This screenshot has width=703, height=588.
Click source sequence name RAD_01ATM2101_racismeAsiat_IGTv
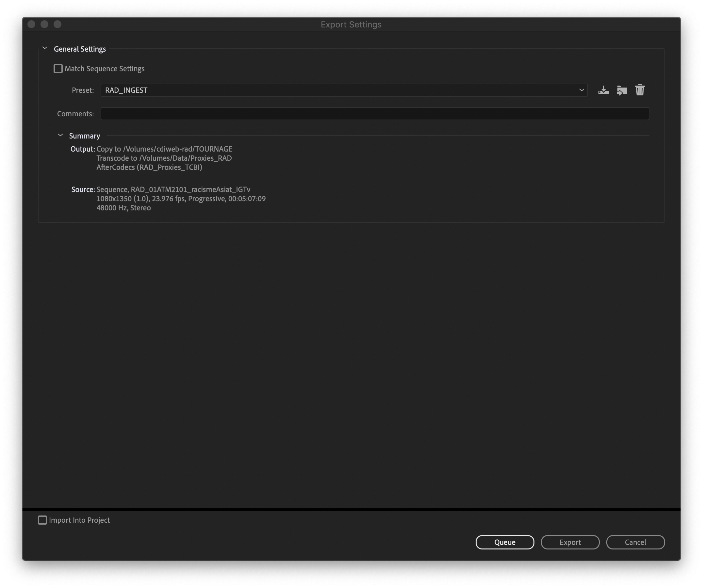click(x=190, y=189)
